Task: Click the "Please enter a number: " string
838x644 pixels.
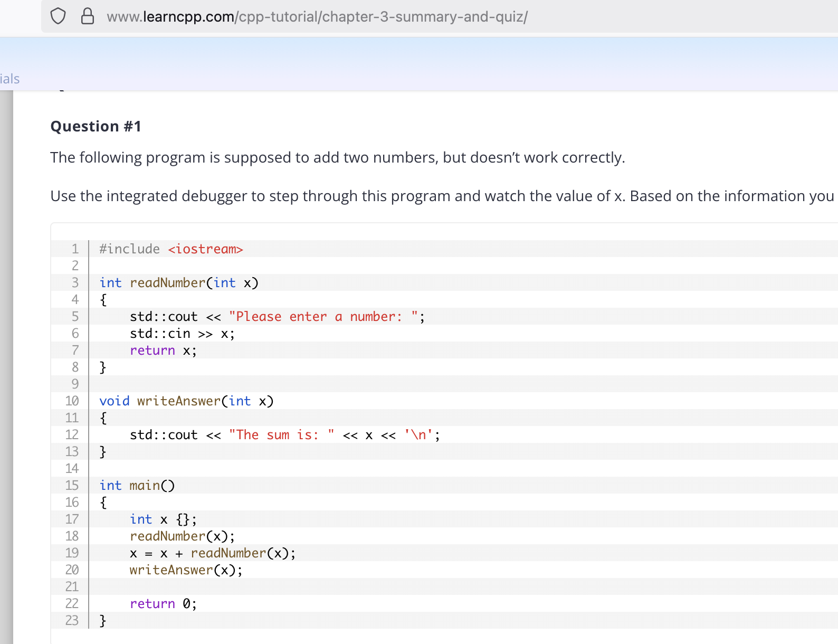Action: [323, 317]
